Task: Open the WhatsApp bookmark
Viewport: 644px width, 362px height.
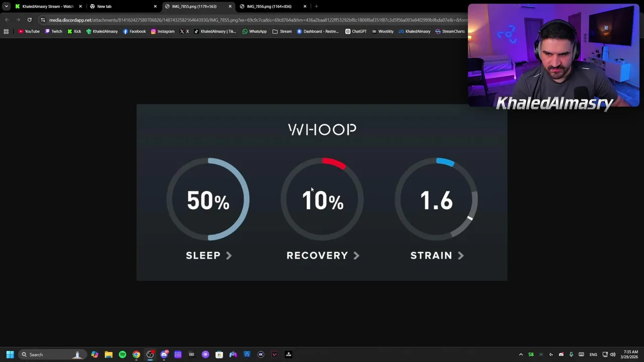Action: tap(254, 31)
